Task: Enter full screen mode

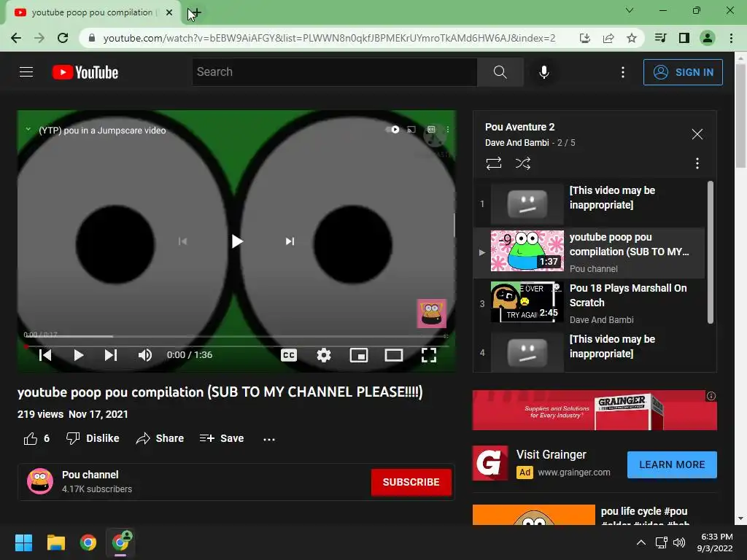Action: tap(429, 355)
